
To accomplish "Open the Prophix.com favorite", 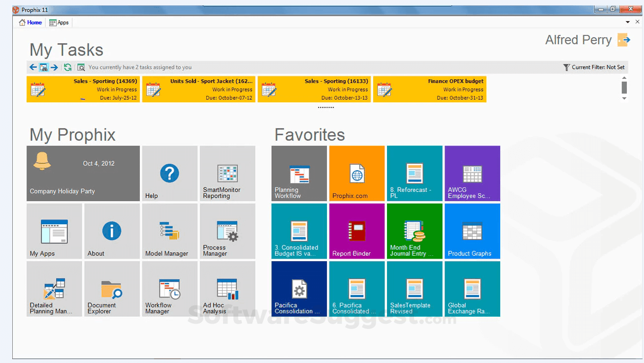I will pos(356,173).
